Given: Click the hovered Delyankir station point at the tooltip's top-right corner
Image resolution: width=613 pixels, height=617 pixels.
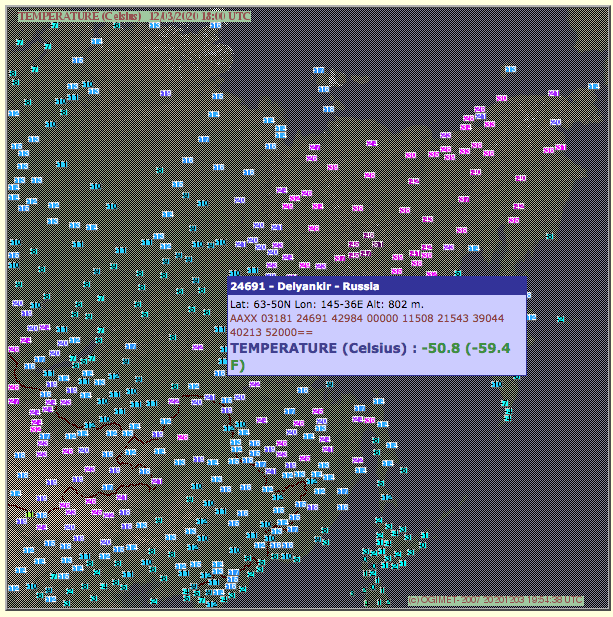Looking at the screenshot, I should (x=527, y=279).
